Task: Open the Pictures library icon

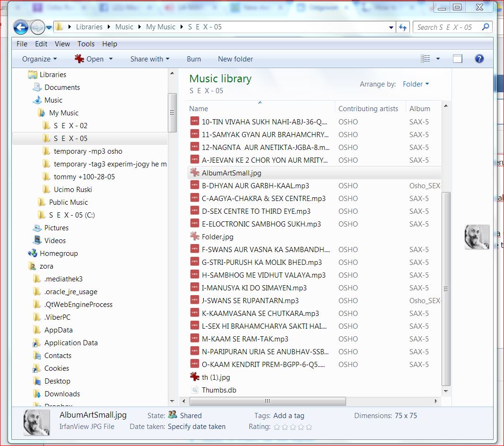Action: click(37, 228)
